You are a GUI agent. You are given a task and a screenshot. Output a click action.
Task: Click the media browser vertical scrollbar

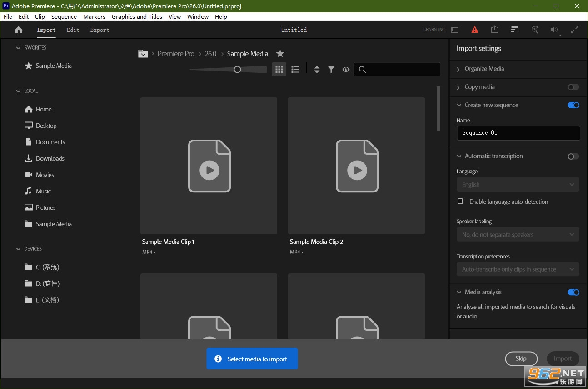[439, 109]
